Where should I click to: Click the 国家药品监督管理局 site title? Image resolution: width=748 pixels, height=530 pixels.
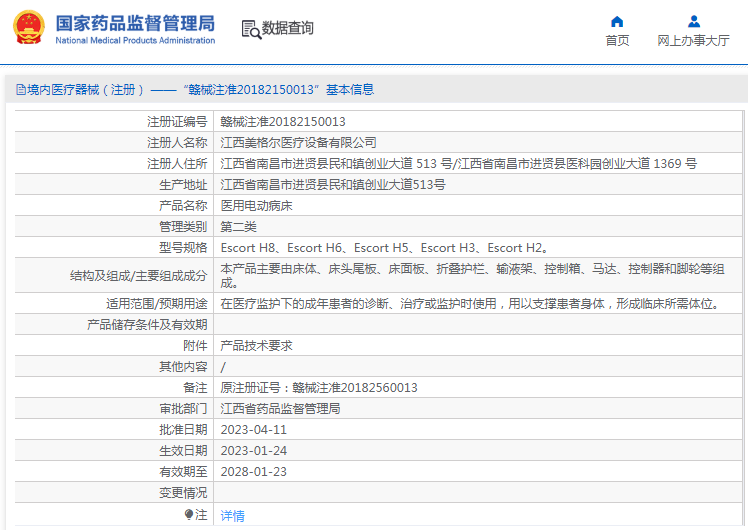[x=135, y=22]
